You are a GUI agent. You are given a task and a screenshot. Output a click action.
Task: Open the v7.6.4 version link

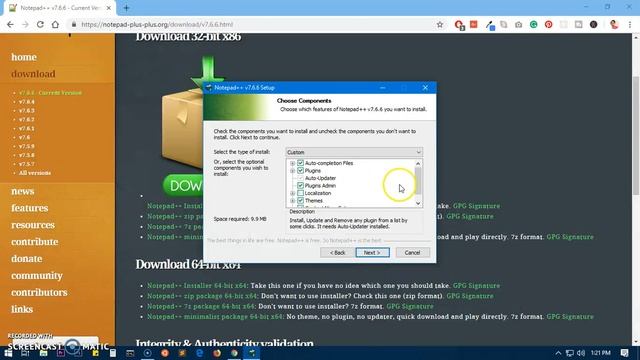tap(27, 102)
